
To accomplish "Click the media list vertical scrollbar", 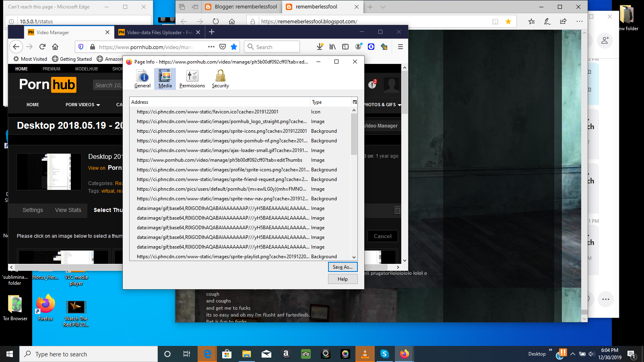I will (354, 134).
